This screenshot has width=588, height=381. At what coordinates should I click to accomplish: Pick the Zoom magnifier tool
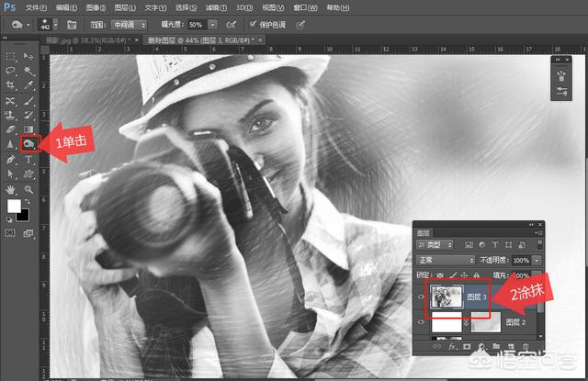[28, 188]
